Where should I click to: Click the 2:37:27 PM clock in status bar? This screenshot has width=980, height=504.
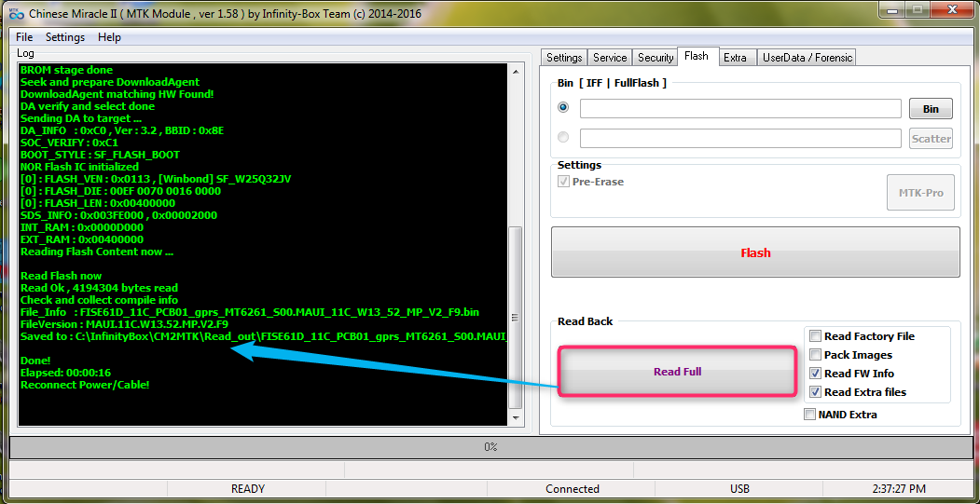(x=900, y=489)
